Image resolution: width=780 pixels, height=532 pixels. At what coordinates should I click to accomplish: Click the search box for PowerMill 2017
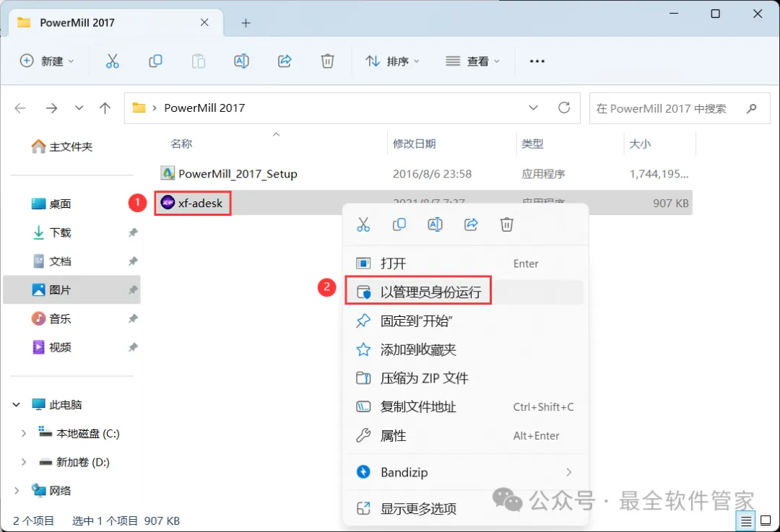coord(680,108)
